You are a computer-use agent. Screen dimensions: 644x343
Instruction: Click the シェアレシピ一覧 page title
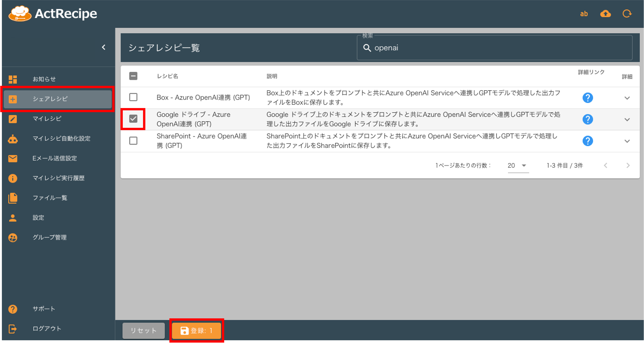coord(164,48)
